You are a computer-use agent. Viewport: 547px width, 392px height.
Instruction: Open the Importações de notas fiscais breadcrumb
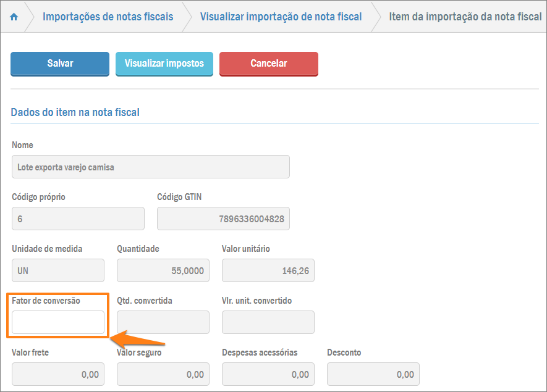coord(108,17)
